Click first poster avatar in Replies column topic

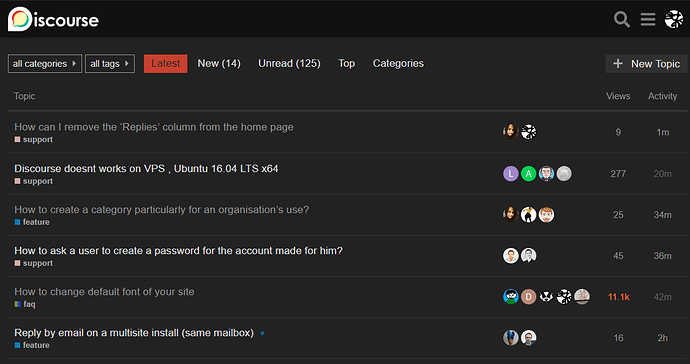(x=510, y=132)
